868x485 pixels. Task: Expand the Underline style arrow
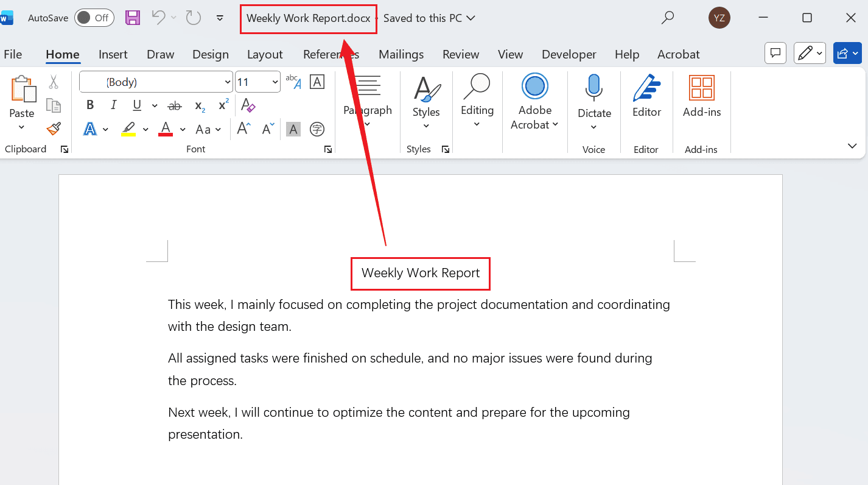(x=155, y=105)
